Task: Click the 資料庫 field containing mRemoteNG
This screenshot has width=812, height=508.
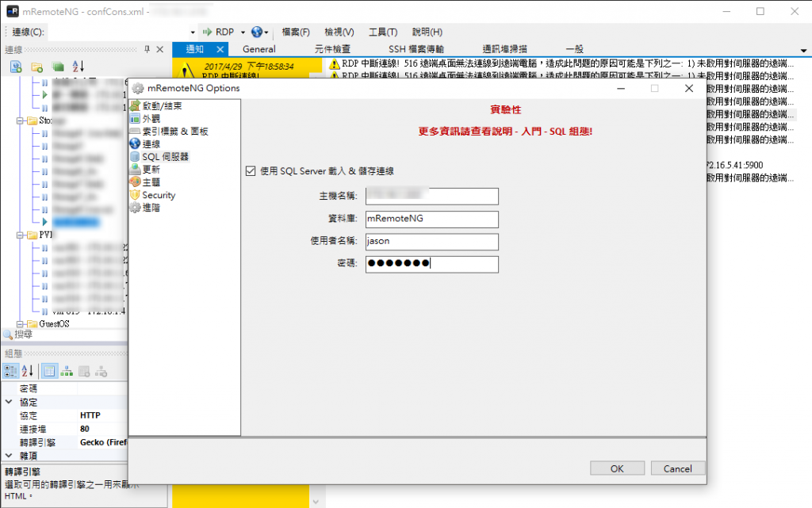Action: click(x=432, y=219)
